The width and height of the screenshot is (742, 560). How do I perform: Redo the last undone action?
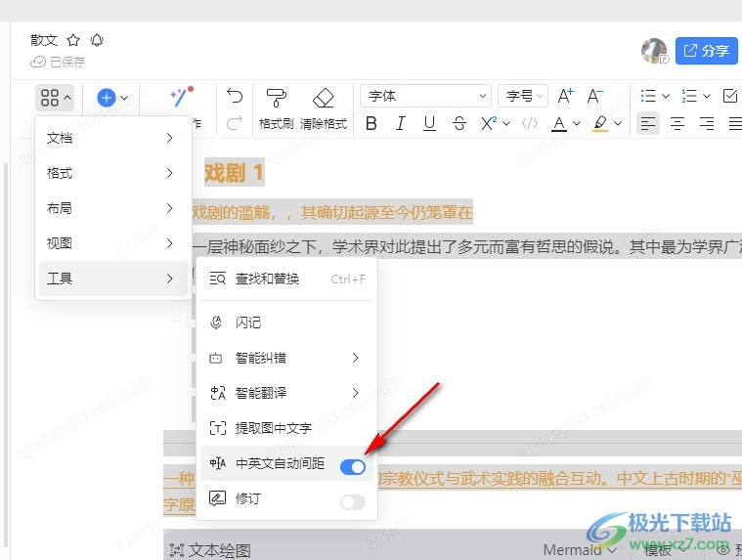pyautogui.click(x=235, y=123)
